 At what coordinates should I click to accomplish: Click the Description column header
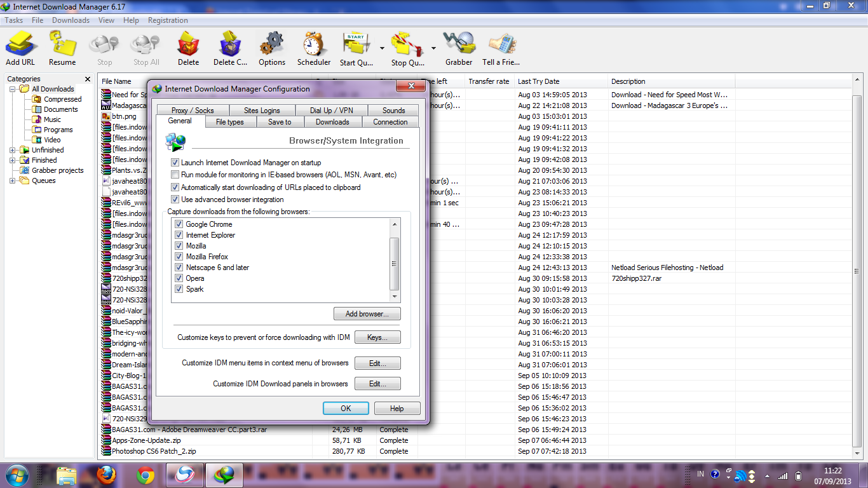coord(672,81)
